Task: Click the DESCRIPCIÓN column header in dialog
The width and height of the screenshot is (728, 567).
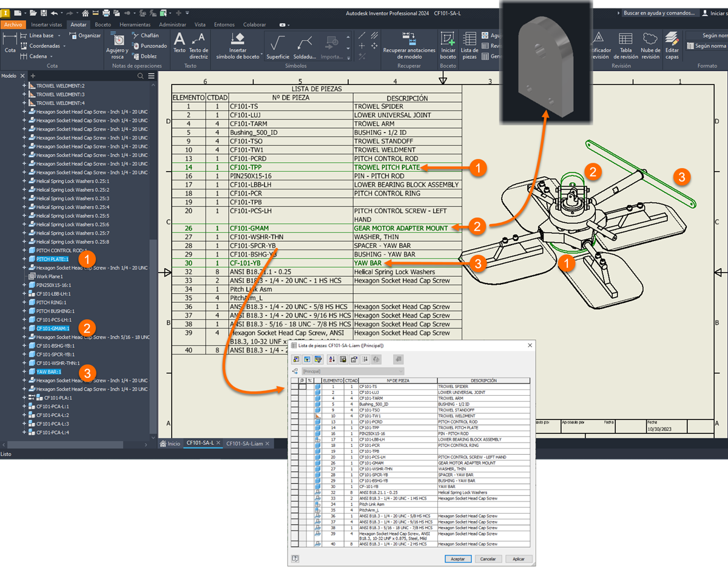Action: [484, 381]
